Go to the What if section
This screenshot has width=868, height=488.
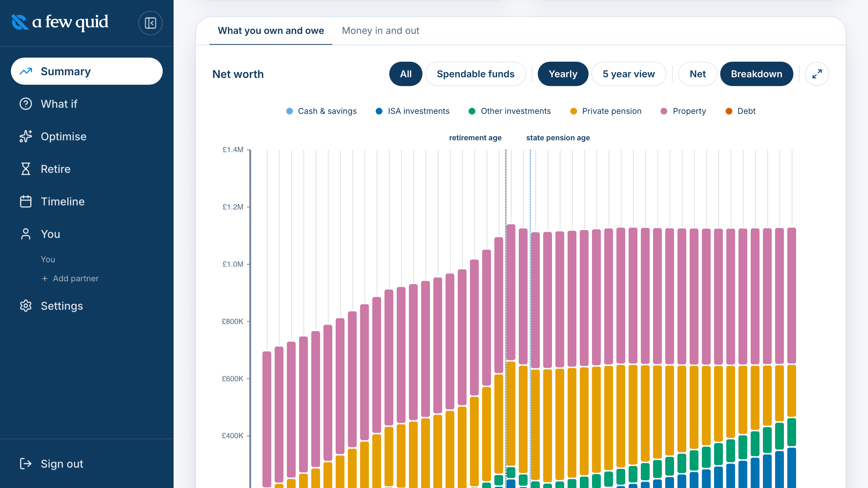point(87,104)
